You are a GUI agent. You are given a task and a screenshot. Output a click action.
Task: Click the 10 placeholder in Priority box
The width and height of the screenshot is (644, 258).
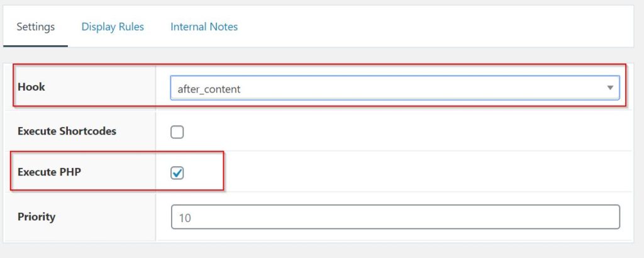(x=185, y=218)
